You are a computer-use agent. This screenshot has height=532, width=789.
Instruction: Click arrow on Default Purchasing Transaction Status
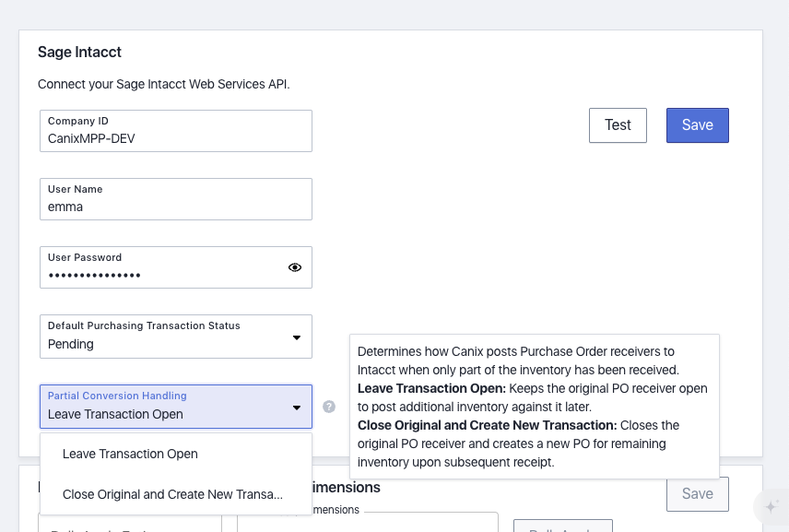pos(297,337)
